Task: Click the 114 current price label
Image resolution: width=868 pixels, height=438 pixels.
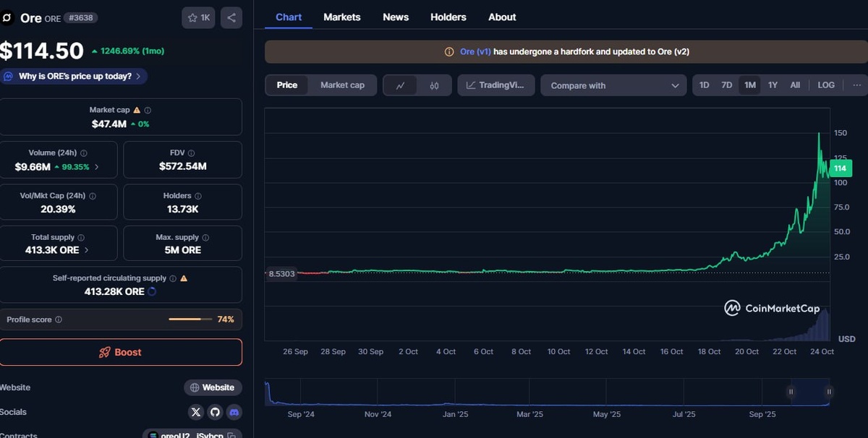Action: [841, 168]
